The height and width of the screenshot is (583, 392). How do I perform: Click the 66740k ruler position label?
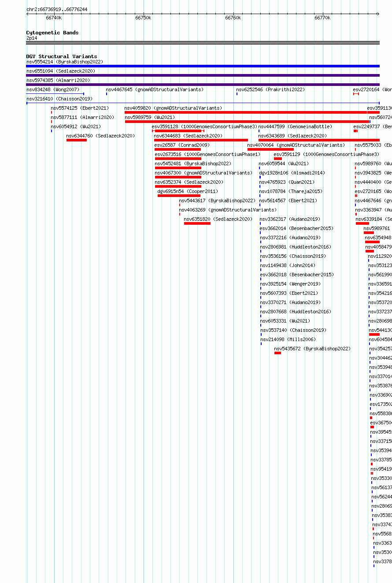pos(54,18)
